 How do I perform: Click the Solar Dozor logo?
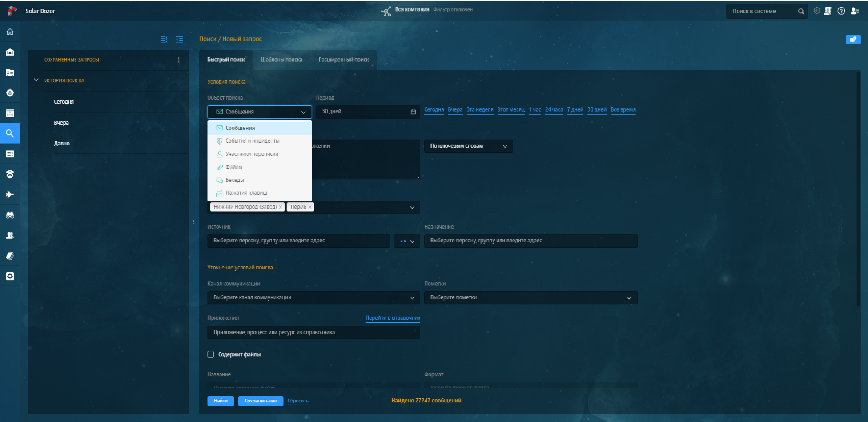click(12, 11)
